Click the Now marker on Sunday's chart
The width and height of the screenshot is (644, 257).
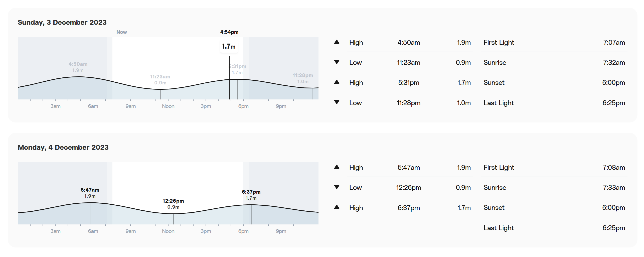[x=121, y=32]
